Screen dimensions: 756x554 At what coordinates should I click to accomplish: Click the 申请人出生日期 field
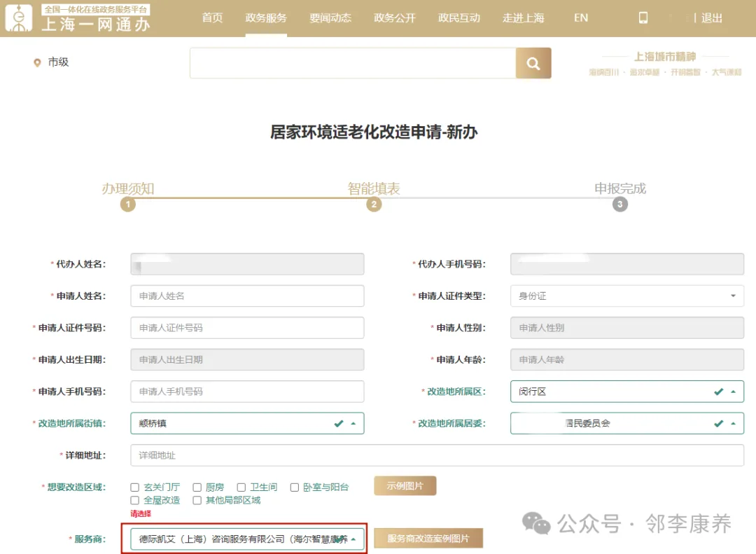pos(247,359)
